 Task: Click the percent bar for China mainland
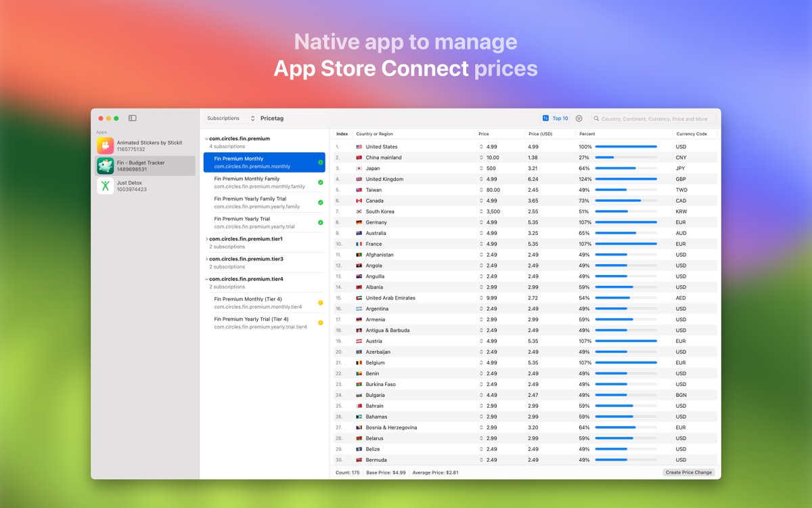tap(626, 158)
